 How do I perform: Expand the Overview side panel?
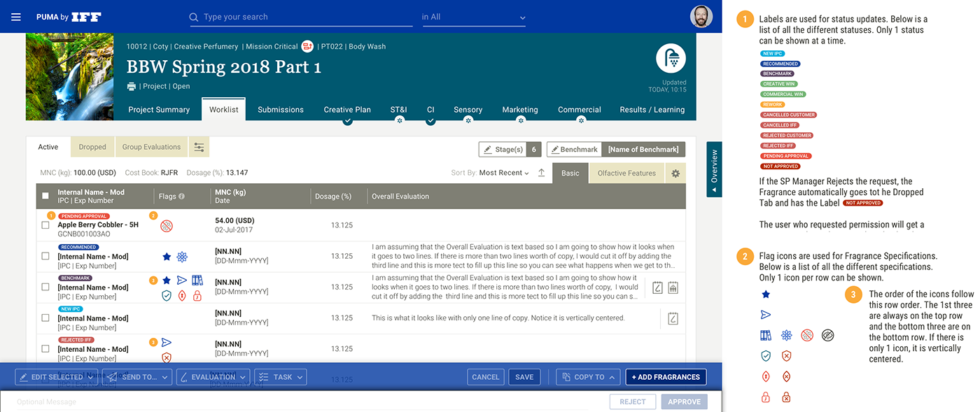(x=714, y=170)
